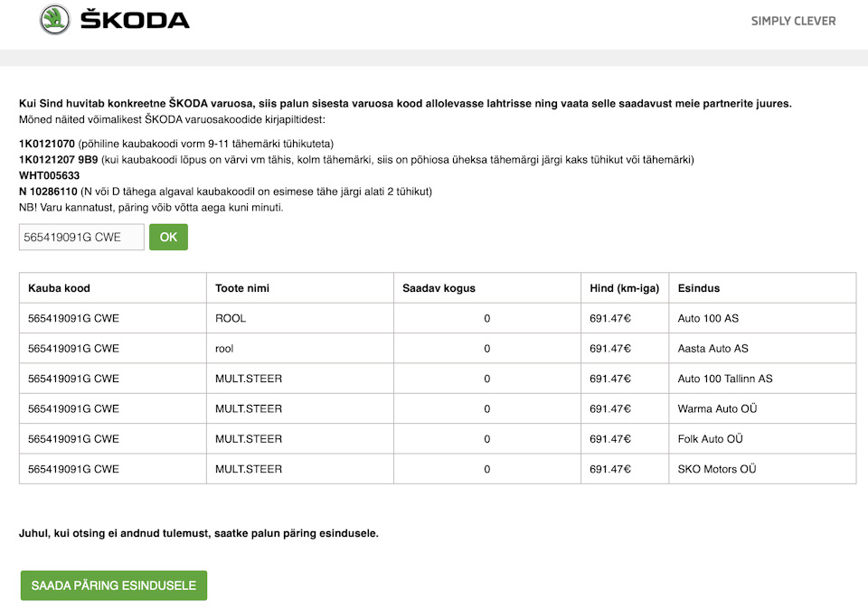The image size is (868, 609).
Task: Select the part code input field
Action: [81, 237]
